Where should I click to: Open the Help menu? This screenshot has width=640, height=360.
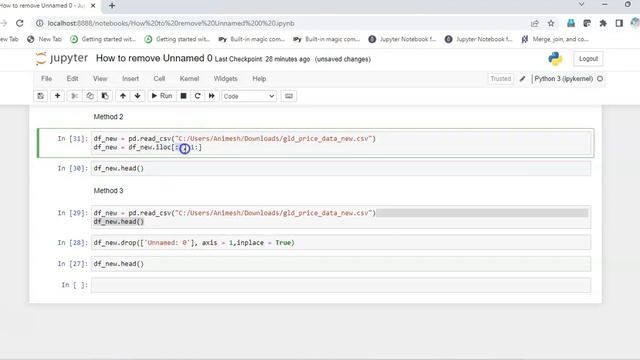(x=259, y=79)
